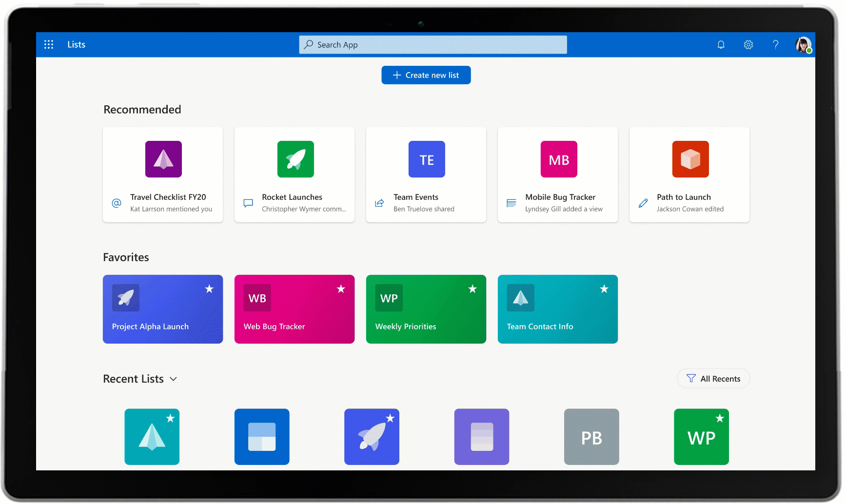The height and width of the screenshot is (504, 846).
Task: Toggle the star on Web Bug Tracker
Action: coord(341,289)
